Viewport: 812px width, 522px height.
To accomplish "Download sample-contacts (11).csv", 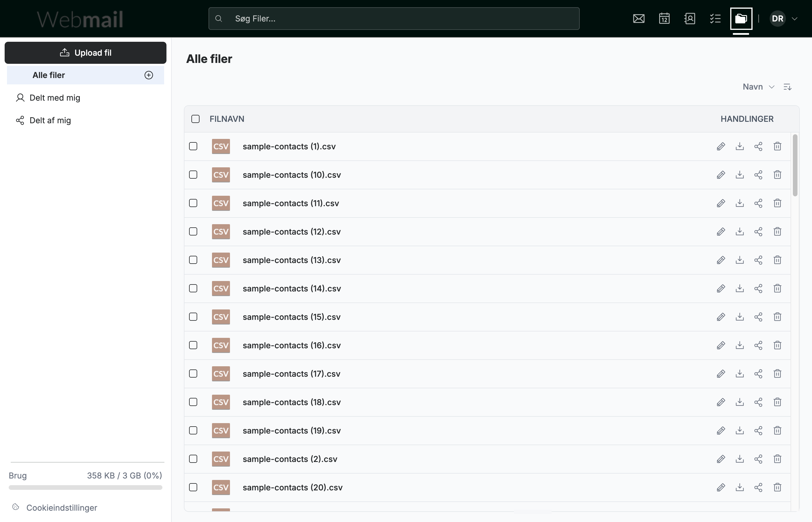I will click(x=740, y=203).
